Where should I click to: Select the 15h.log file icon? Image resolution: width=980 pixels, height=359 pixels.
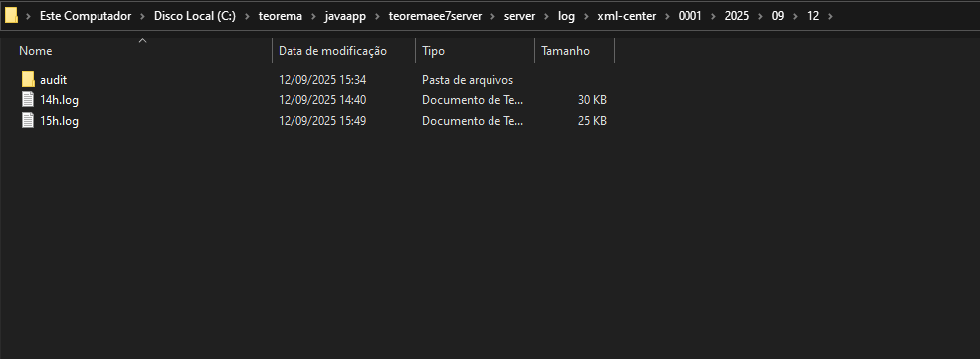pos(28,121)
